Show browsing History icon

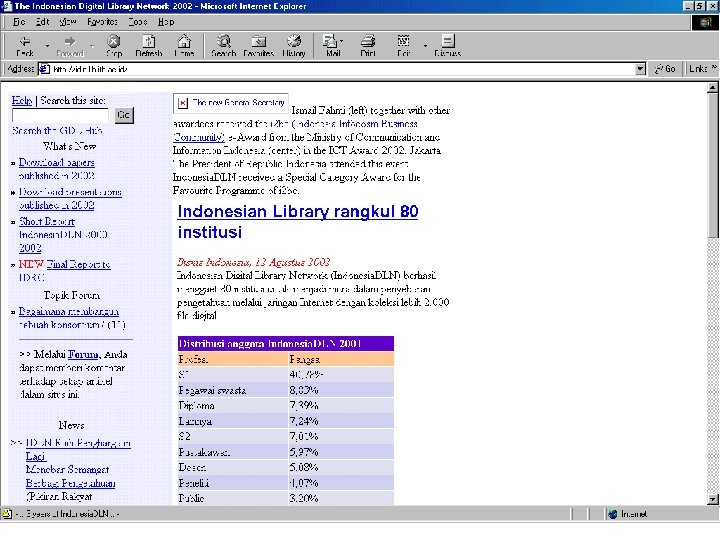[x=294, y=46]
